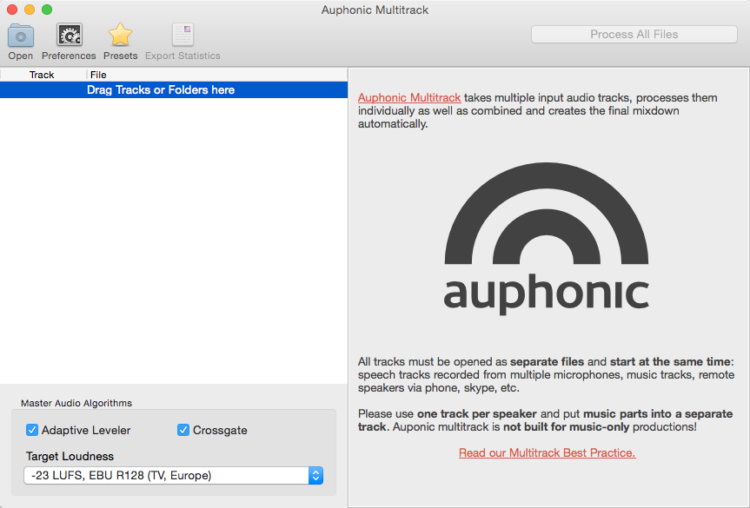Click the Open folder icon
Screen dimensions: 750x508
point(21,35)
